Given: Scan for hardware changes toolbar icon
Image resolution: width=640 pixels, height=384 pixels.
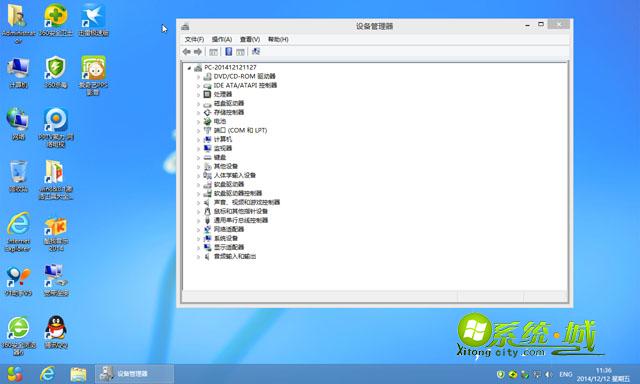Looking at the screenshot, I should coord(256,51).
